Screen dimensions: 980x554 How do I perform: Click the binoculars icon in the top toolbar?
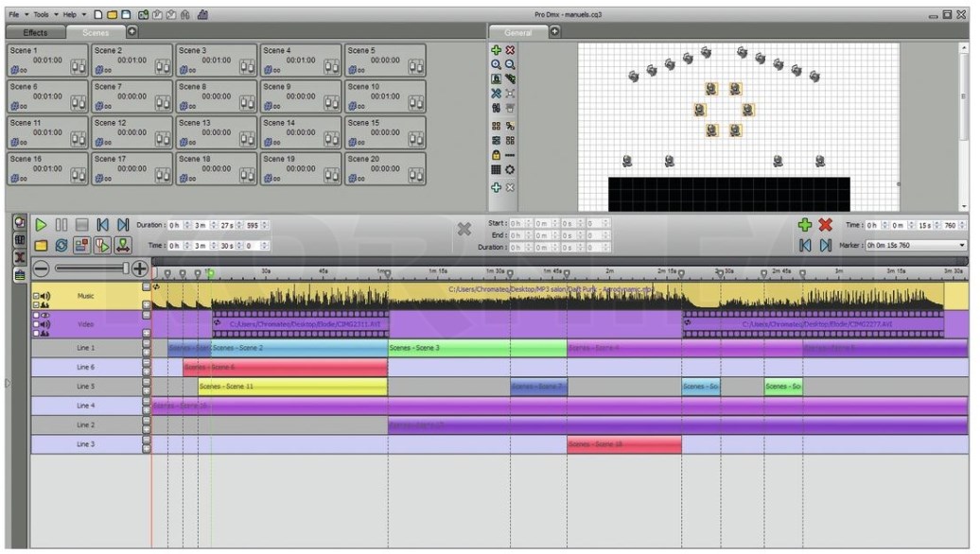pos(186,15)
